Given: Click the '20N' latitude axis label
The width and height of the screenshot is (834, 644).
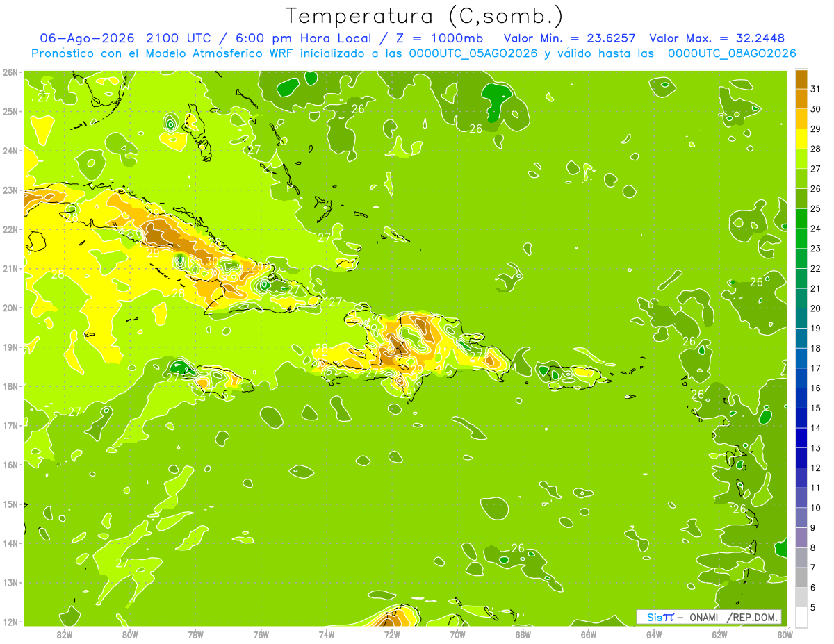Looking at the screenshot, I should click(11, 308).
